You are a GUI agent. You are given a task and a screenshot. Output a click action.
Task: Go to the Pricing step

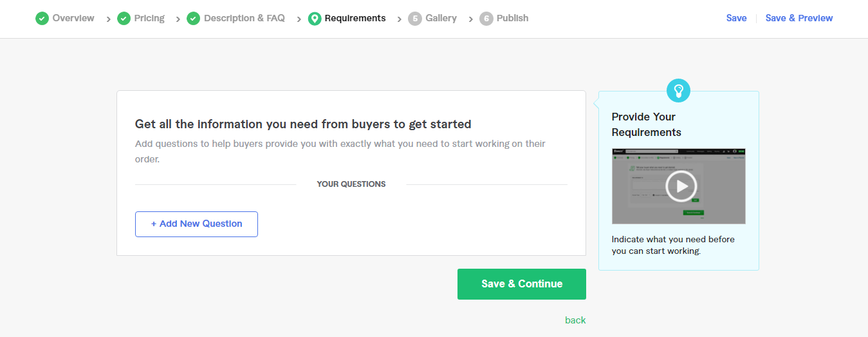click(x=149, y=18)
